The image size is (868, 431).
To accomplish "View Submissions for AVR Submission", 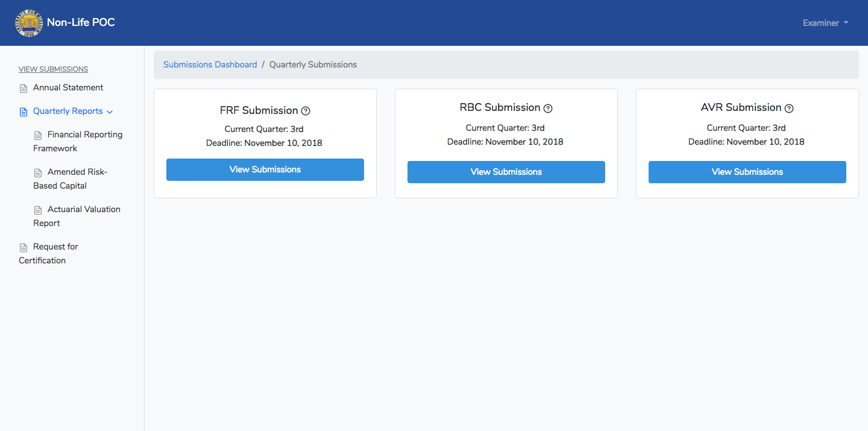I will click(x=747, y=172).
